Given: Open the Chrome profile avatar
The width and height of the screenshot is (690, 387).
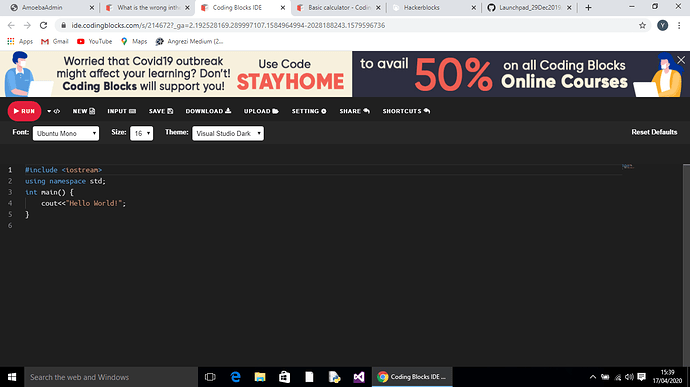Looking at the screenshot, I should pyautogui.click(x=662, y=26).
